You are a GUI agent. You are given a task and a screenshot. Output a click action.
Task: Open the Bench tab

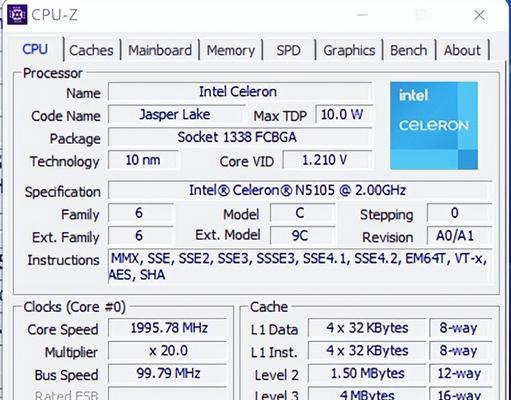[408, 50]
